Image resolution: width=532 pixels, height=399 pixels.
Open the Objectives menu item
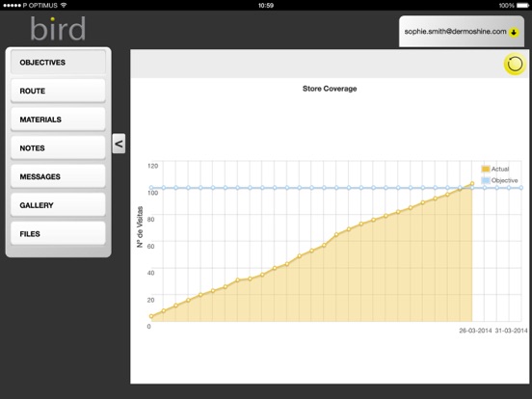[x=58, y=62]
